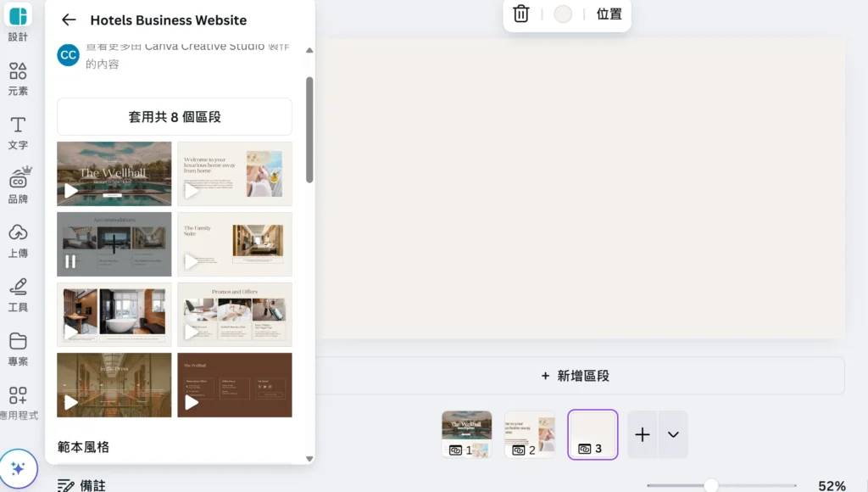
Task: Click the 新增區段 add section button
Action: pyautogui.click(x=576, y=376)
